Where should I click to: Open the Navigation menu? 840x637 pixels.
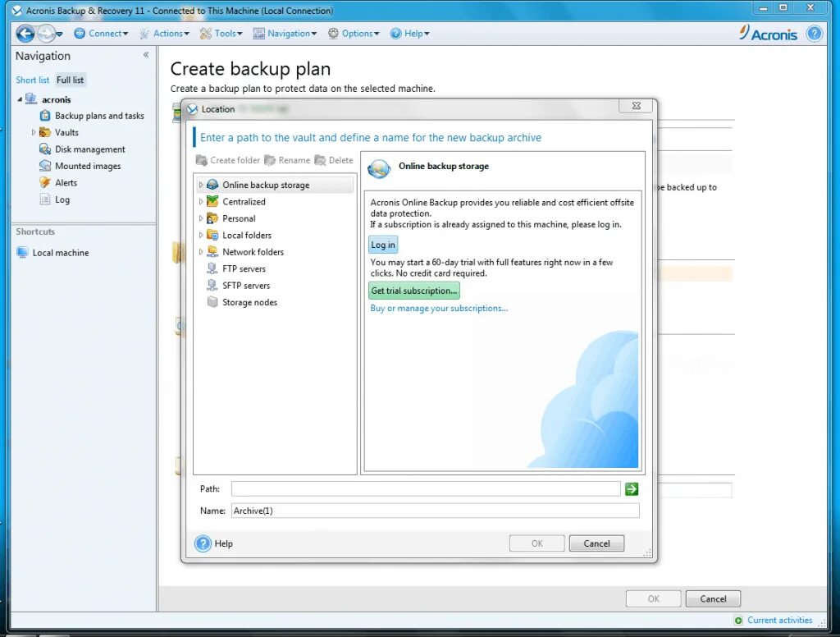[285, 33]
